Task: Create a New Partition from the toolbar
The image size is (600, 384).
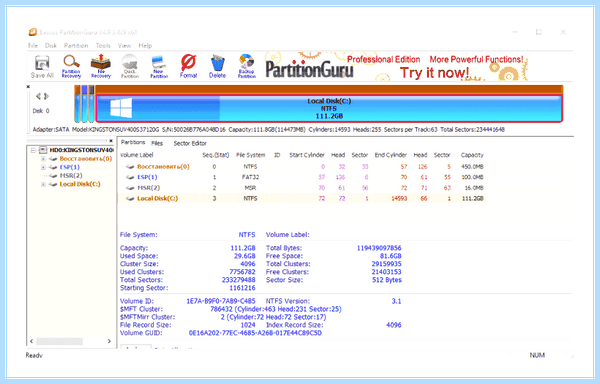Action: 159,67
